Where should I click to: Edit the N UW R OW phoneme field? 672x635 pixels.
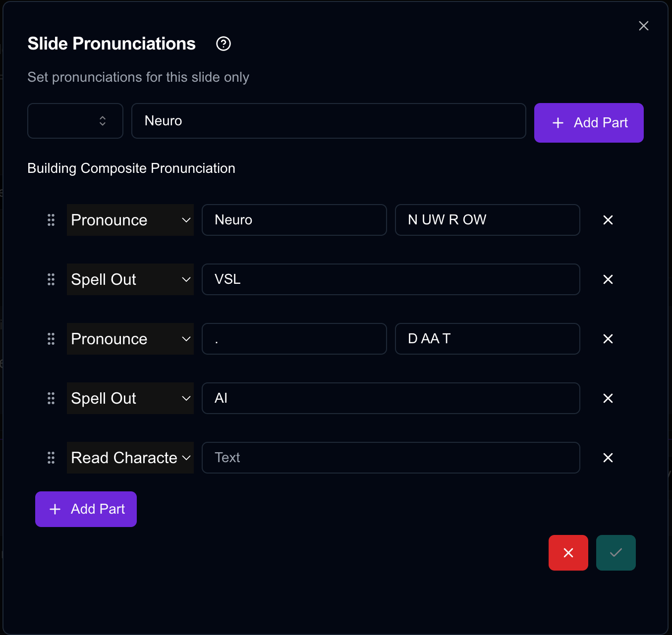point(487,220)
